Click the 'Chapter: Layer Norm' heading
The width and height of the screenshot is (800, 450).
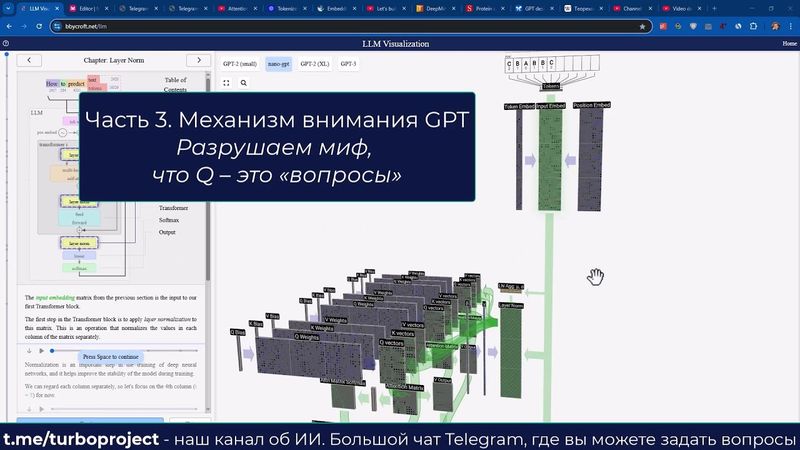coord(114,60)
